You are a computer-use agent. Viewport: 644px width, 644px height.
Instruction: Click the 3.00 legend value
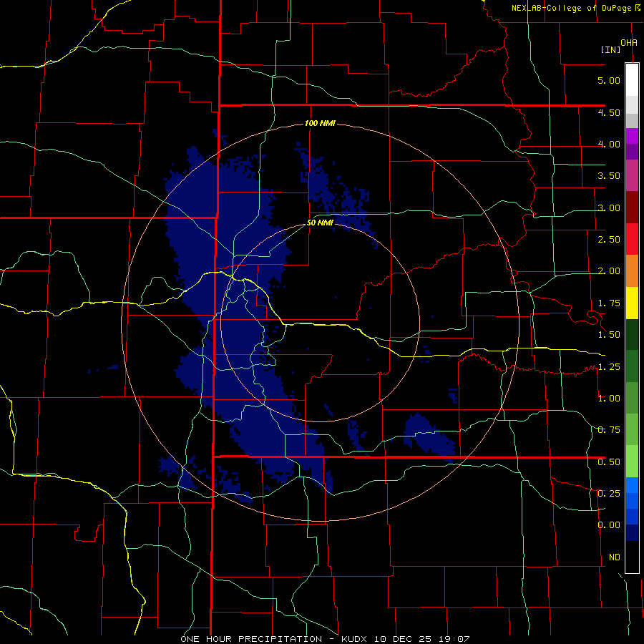(609, 208)
